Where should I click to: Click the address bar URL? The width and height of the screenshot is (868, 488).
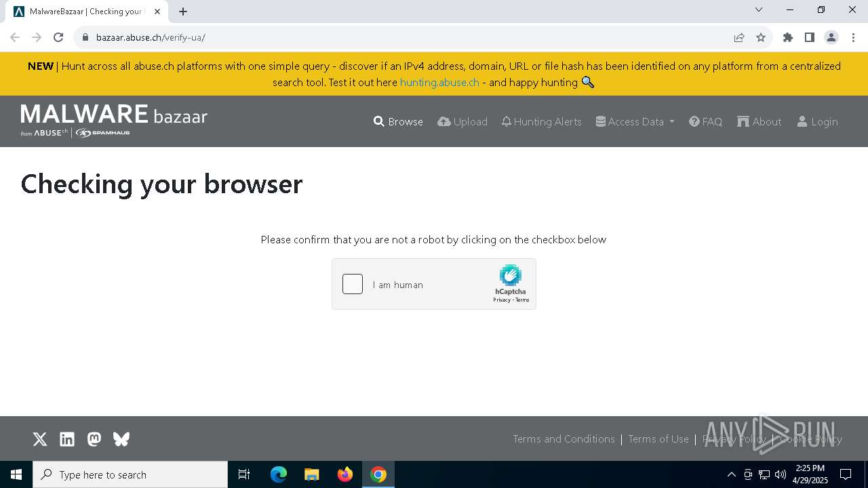point(151,37)
